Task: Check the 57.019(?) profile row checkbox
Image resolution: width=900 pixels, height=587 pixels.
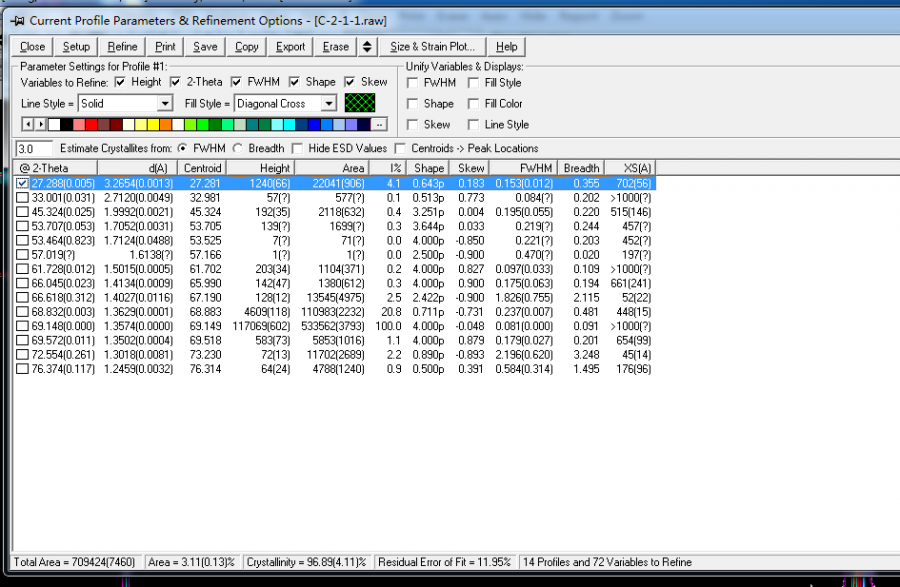Action: point(22,255)
